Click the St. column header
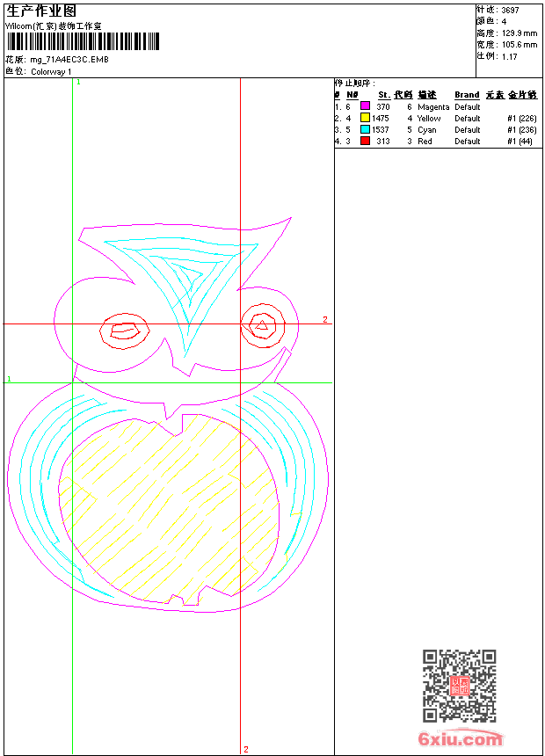 click(384, 95)
